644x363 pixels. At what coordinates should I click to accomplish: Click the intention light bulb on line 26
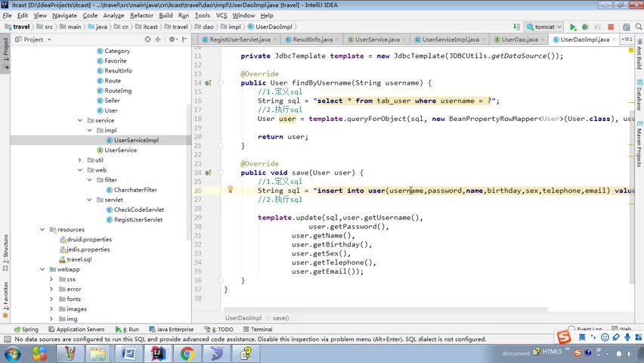click(x=231, y=190)
